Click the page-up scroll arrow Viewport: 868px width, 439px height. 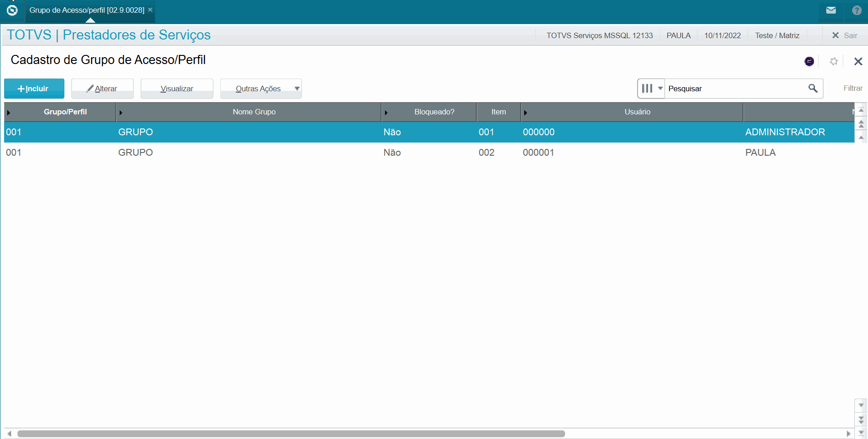861,123
